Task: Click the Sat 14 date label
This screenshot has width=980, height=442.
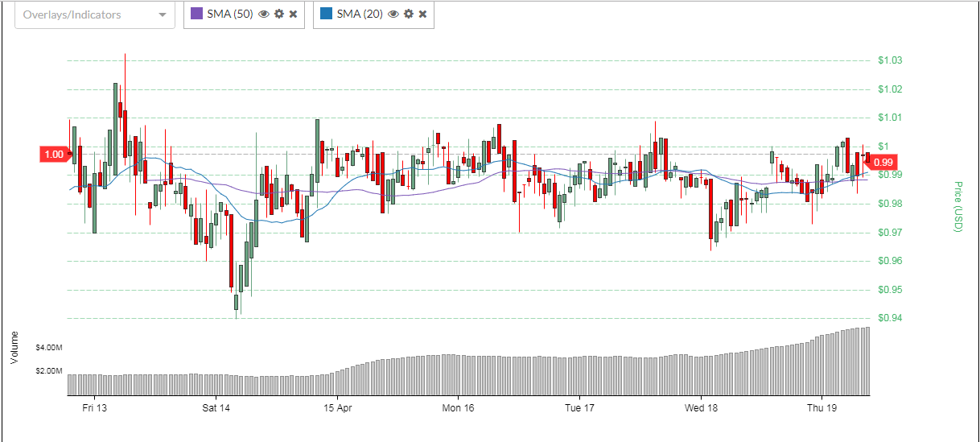Action: click(216, 408)
